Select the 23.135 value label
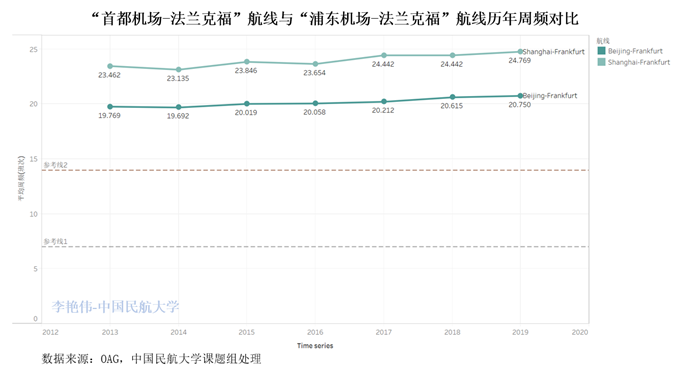Image resolution: width=692 pixels, height=373 pixels. coord(178,79)
